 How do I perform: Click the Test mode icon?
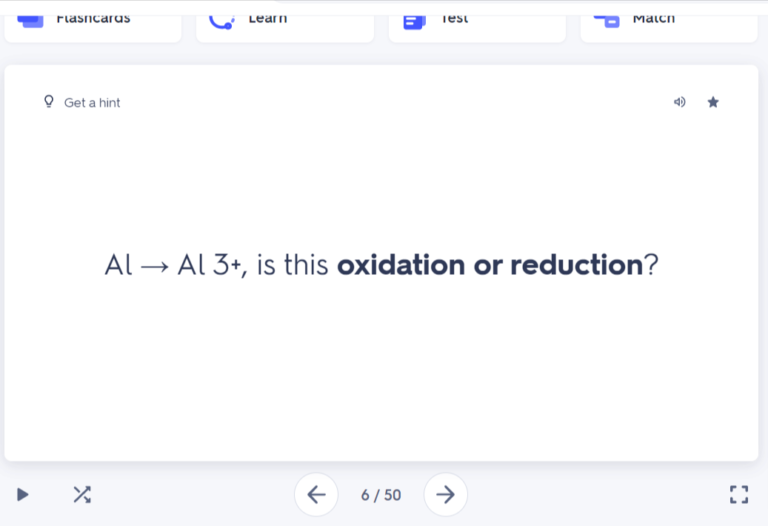[414, 20]
